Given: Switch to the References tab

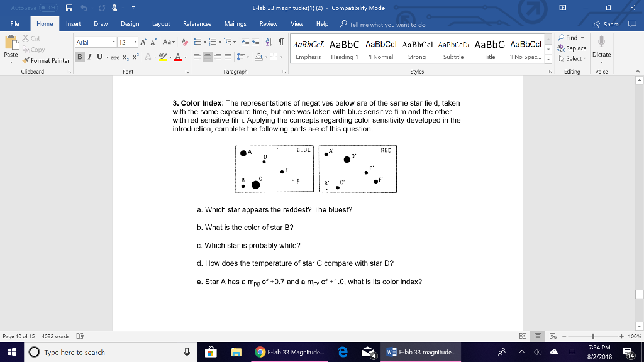Looking at the screenshot, I should 197,23.
